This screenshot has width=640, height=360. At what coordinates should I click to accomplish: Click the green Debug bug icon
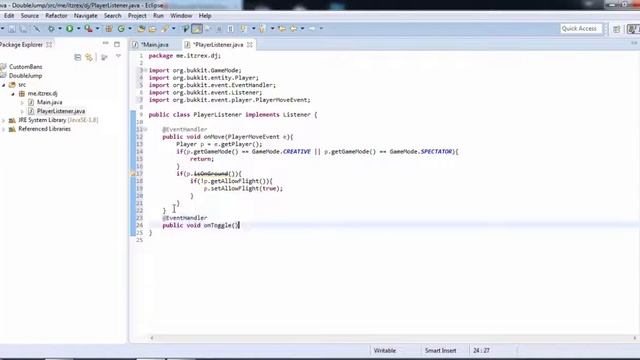pos(51,29)
